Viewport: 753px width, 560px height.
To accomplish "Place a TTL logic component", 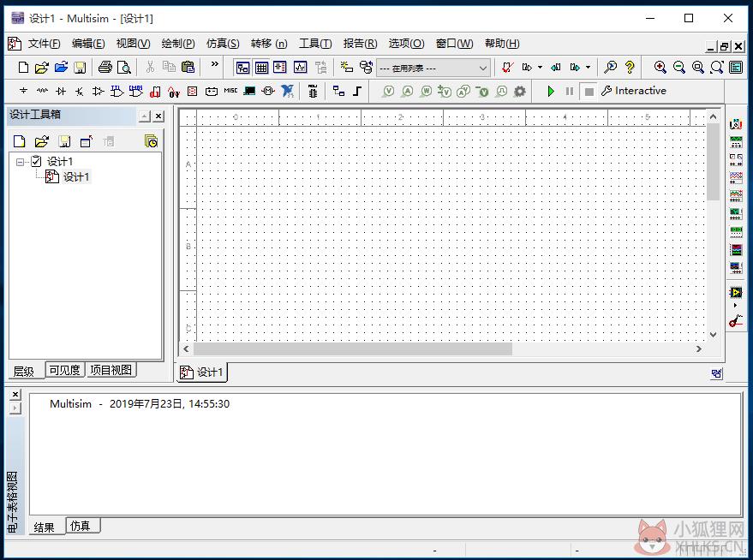I will (x=117, y=91).
